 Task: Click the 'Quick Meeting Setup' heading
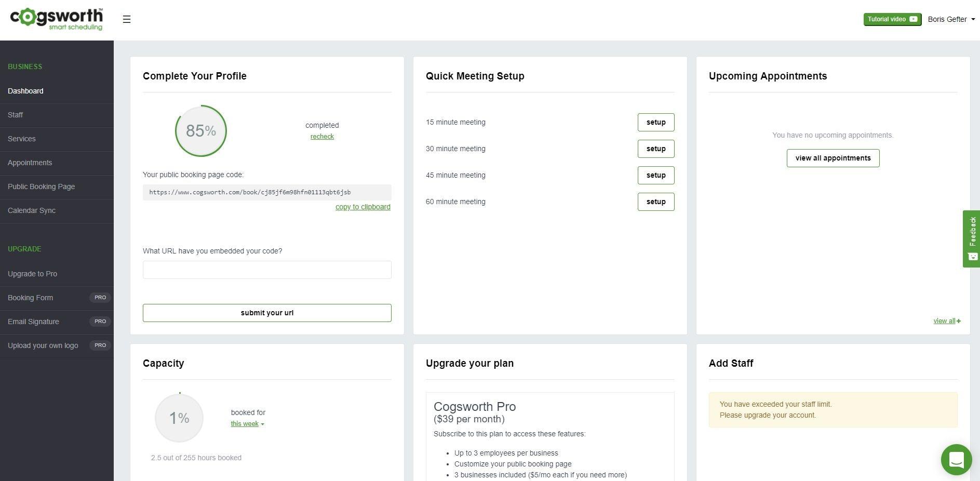475,76
